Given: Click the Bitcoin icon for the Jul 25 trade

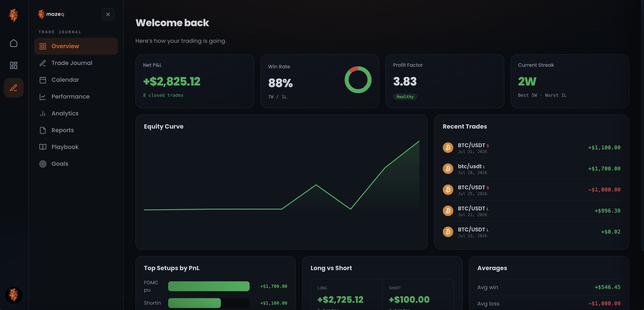Looking at the screenshot, I should click(x=448, y=190).
